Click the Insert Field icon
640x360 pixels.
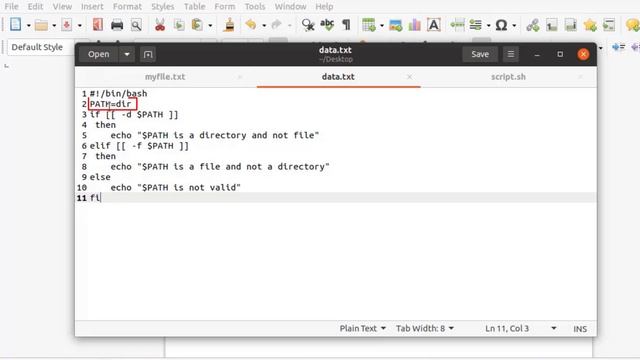pyautogui.click(x=476, y=25)
